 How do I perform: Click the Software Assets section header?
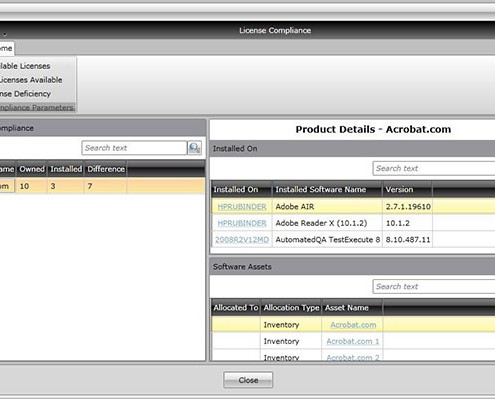[353, 267]
